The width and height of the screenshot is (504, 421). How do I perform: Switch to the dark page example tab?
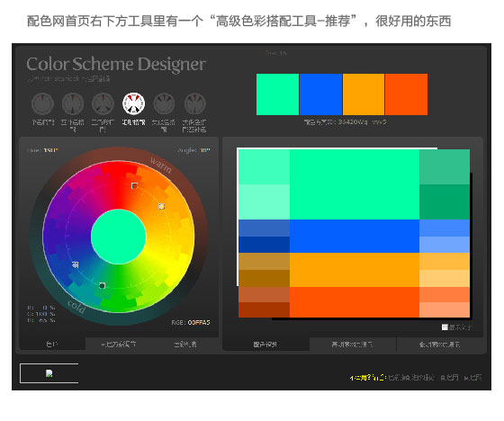440,345
